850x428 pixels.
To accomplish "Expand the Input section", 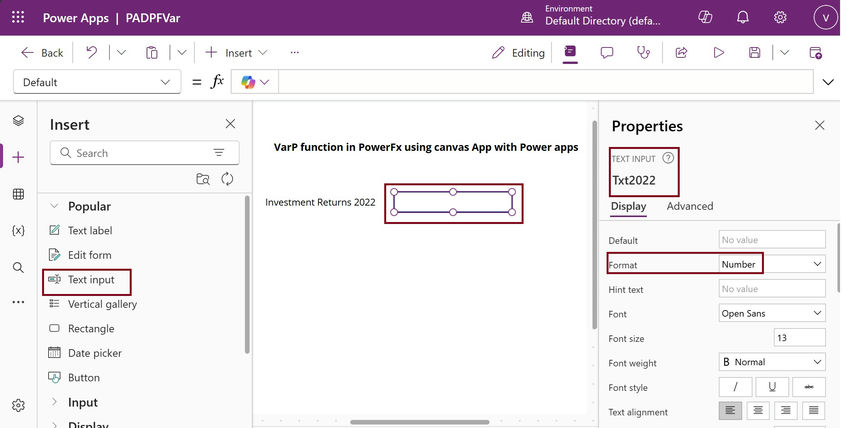I will coord(54,402).
